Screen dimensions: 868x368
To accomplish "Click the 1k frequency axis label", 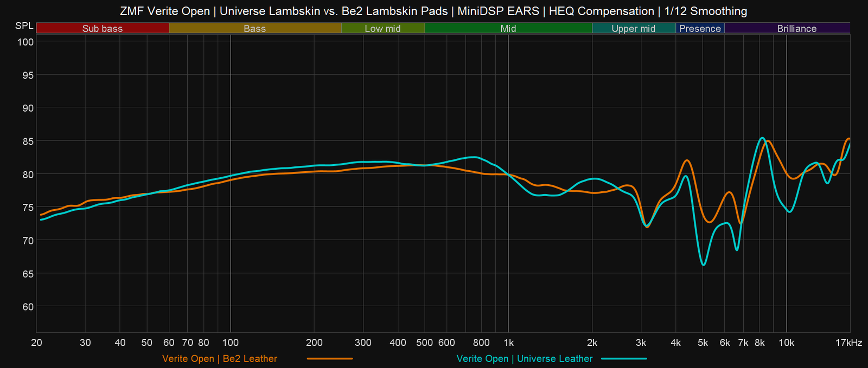I will tap(508, 343).
